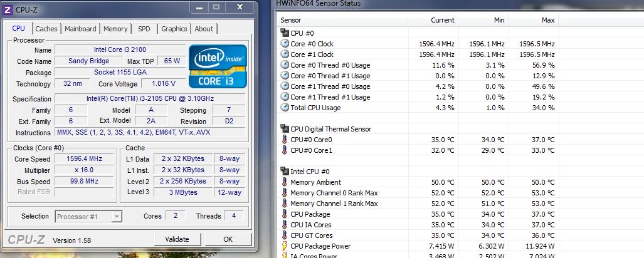Click the icon beside Total CPU Usage

click(x=285, y=108)
